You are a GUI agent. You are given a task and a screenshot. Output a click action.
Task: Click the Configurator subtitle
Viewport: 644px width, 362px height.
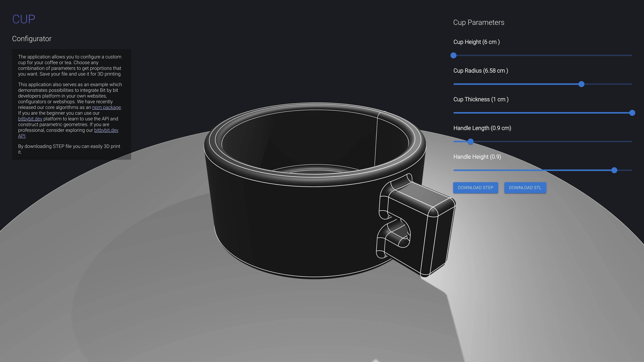[32, 39]
